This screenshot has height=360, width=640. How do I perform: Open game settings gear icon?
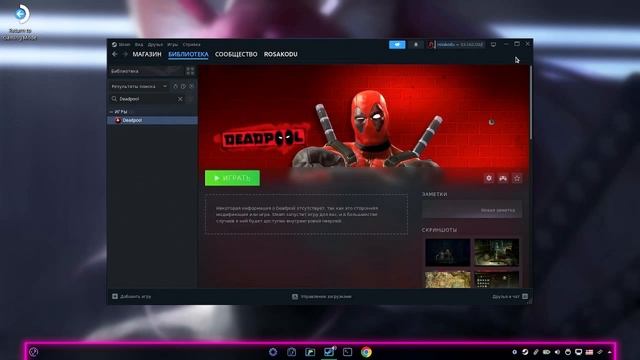[x=489, y=178]
